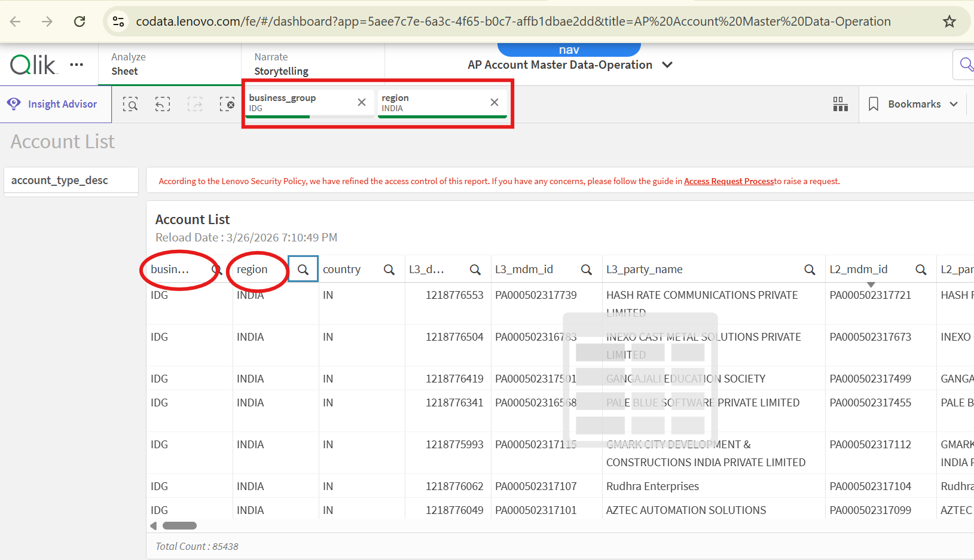Remove the region INDIA selection
The height and width of the screenshot is (560, 974).
point(494,102)
